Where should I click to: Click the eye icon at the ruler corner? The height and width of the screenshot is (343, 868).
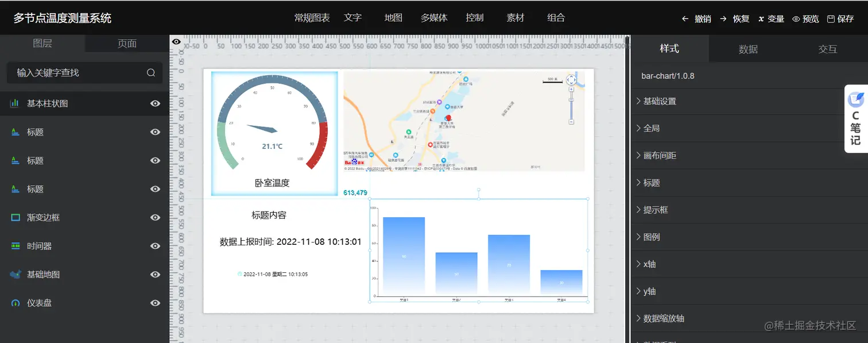click(177, 42)
